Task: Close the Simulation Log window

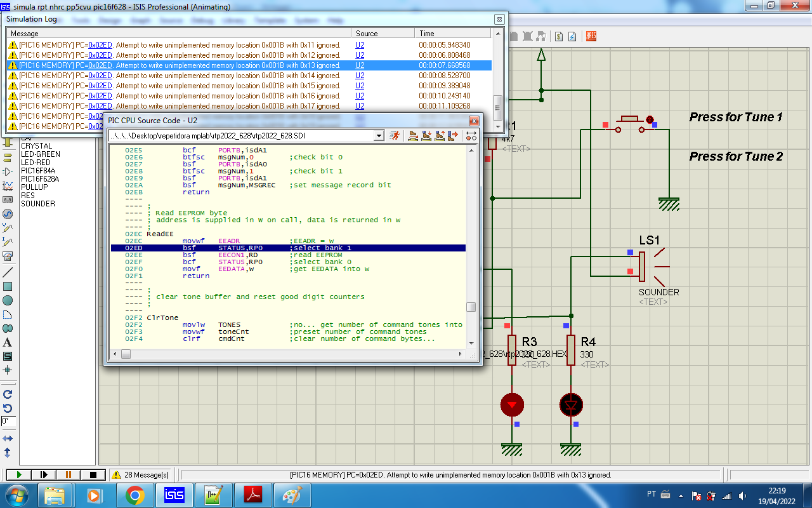Action: [x=499, y=19]
